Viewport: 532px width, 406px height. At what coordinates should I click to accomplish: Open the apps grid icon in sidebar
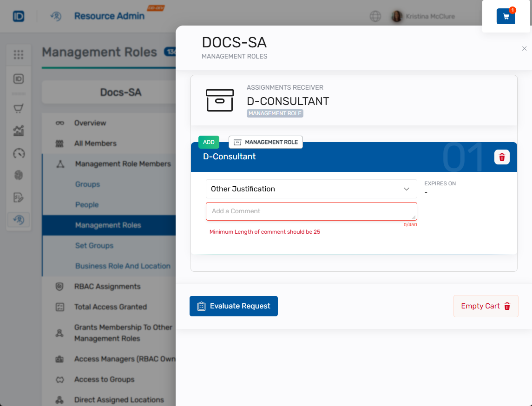[x=19, y=55]
